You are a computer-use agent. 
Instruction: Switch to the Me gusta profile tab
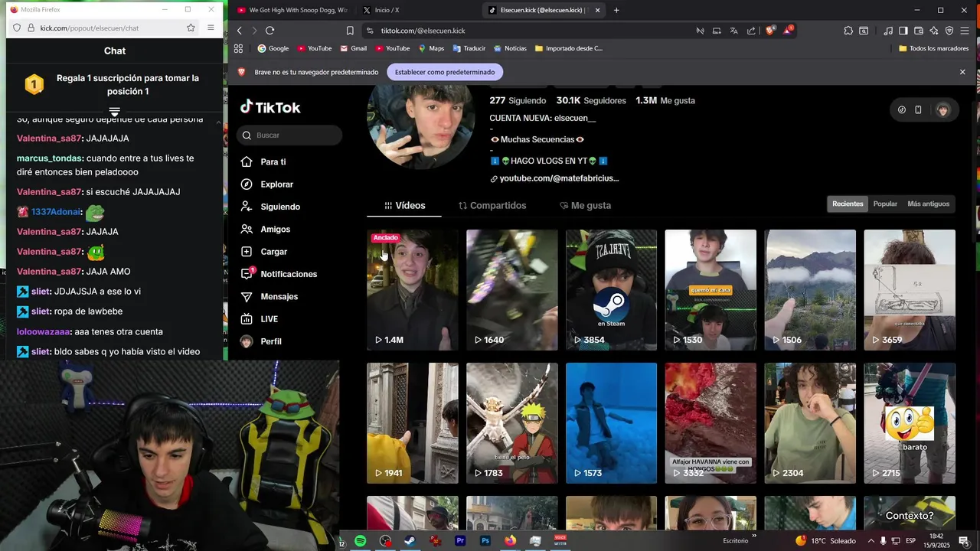pos(585,206)
